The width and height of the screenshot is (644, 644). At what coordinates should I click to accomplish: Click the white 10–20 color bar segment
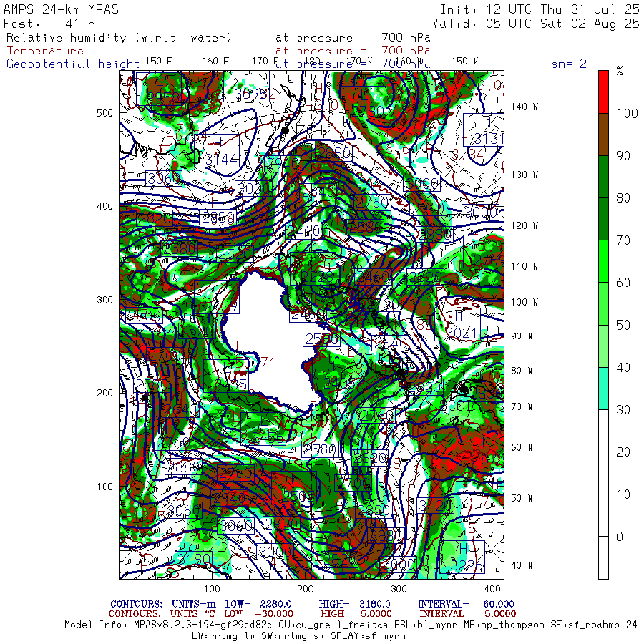coord(603,473)
